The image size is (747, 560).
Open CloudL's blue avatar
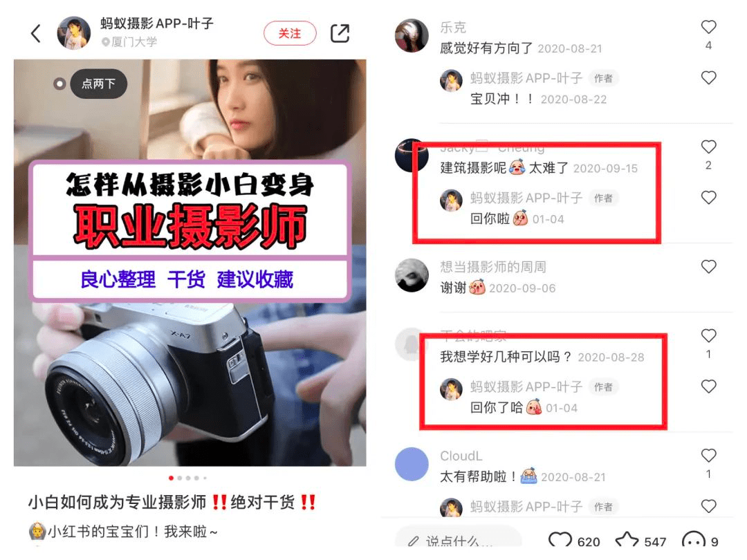coord(412,464)
